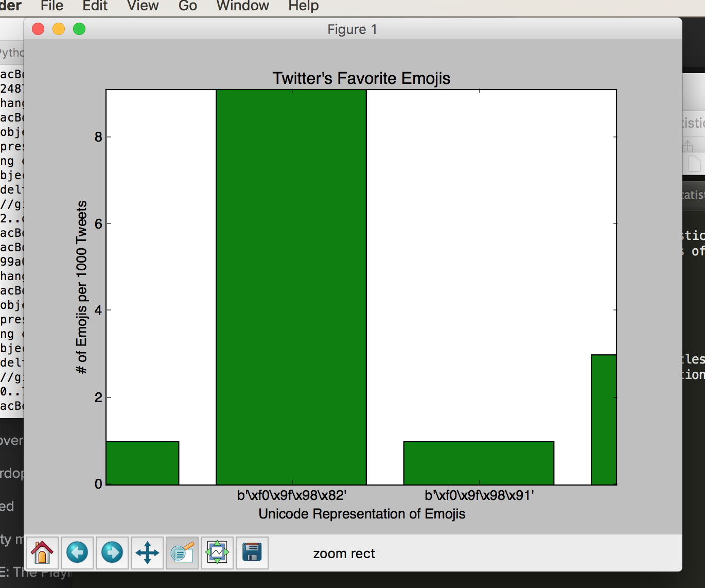The image size is (705, 588).
Task: Open the View menu
Action: click(x=143, y=7)
